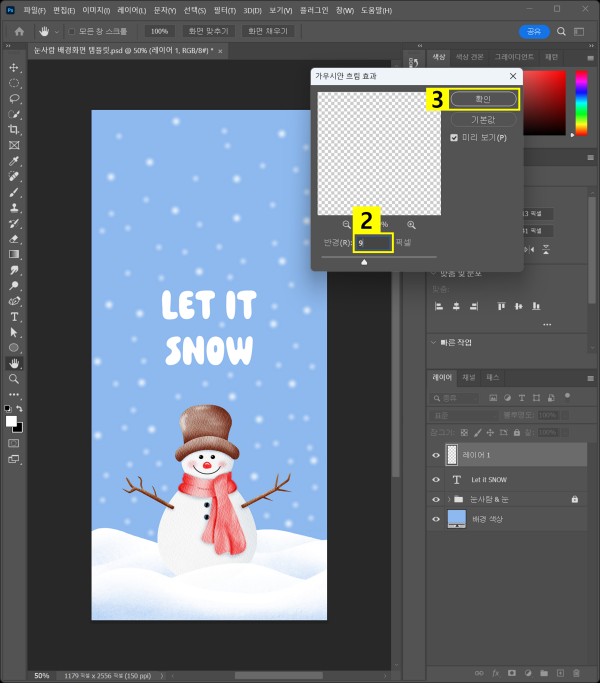Image resolution: width=600 pixels, height=683 pixels.
Task: Select the Horizontal Type tool
Action: coord(14,317)
